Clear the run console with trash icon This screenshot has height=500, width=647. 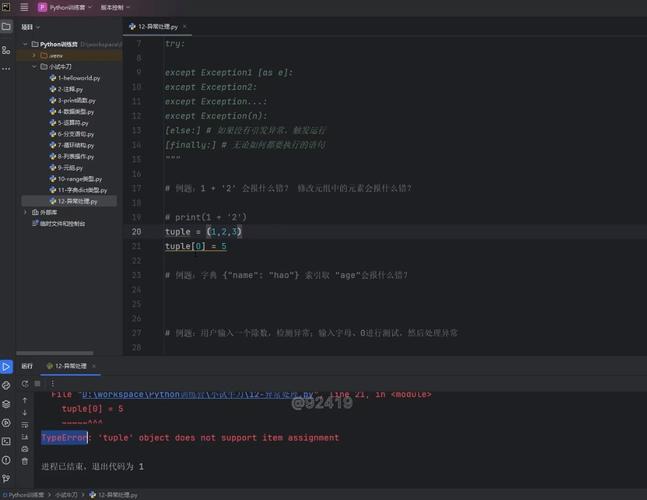pyautogui.click(x=25, y=461)
